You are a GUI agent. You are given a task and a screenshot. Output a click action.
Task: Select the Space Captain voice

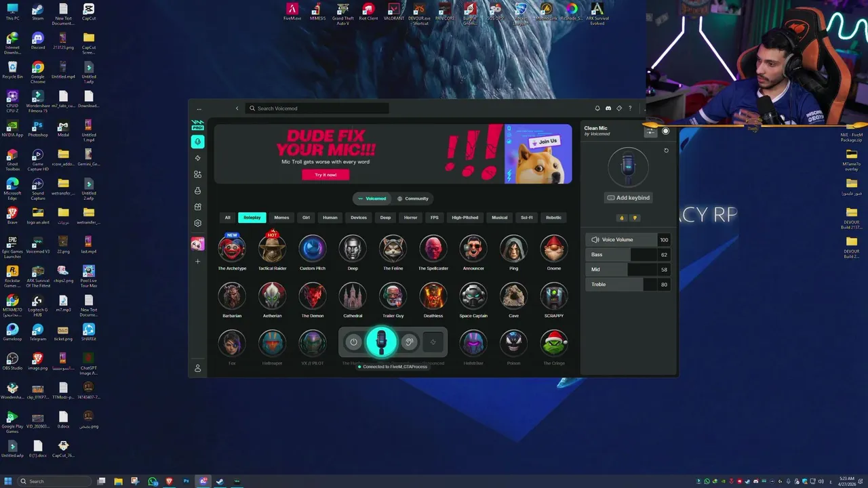[473, 300]
